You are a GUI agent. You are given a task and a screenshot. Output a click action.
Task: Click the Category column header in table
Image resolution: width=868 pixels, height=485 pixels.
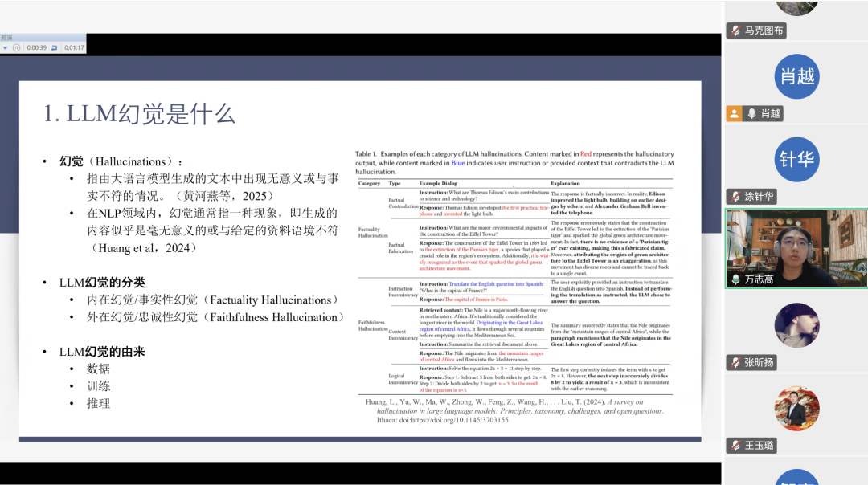[x=369, y=184]
